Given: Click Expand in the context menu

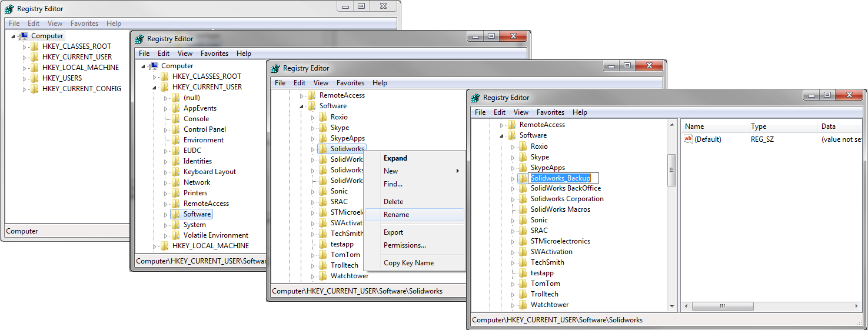Looking at the screenshot, I should click(x=414, y=158).
